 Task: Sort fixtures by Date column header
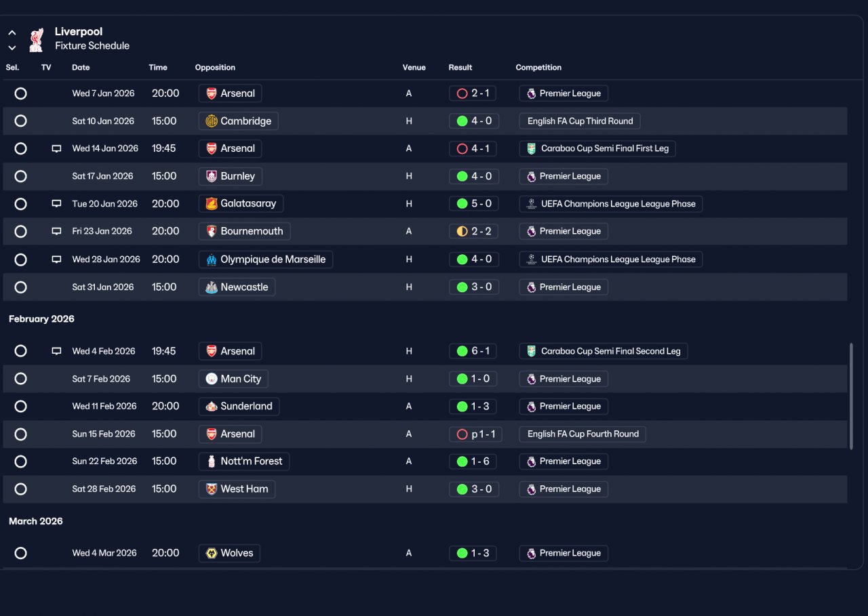(x=81, y=68)
